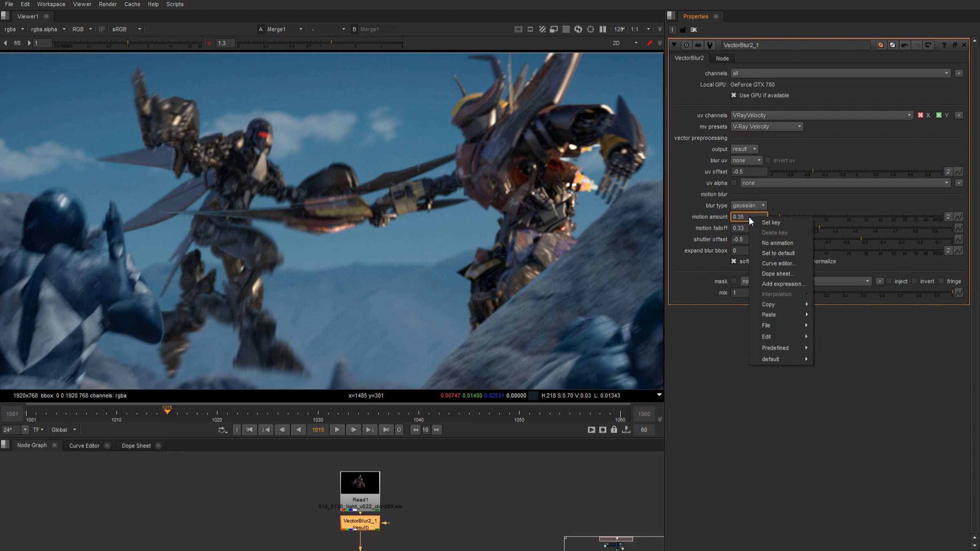Enable the inject checkbox
This screenshot has height=551, width=980.
[x=889, y=281]
